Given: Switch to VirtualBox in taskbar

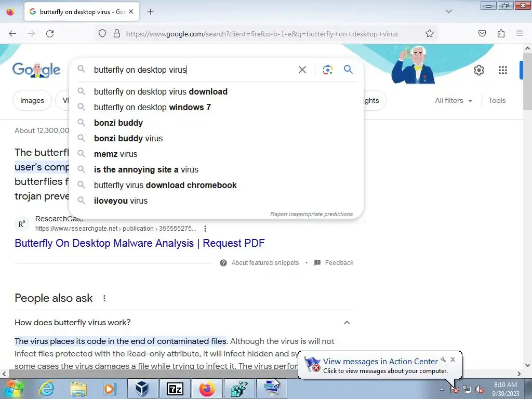Looking at the screenshot, I should 142,389.
